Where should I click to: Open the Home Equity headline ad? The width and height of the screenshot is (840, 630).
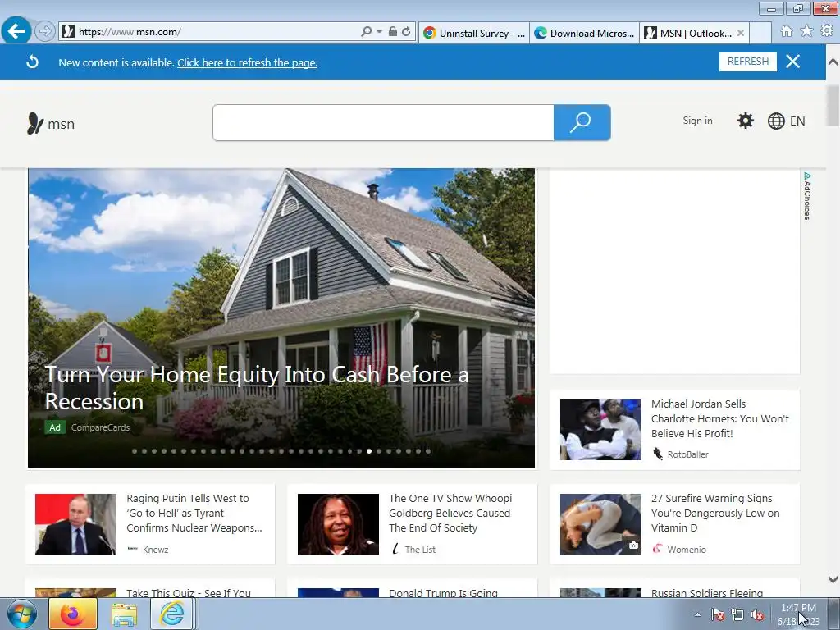pos(257,388)
